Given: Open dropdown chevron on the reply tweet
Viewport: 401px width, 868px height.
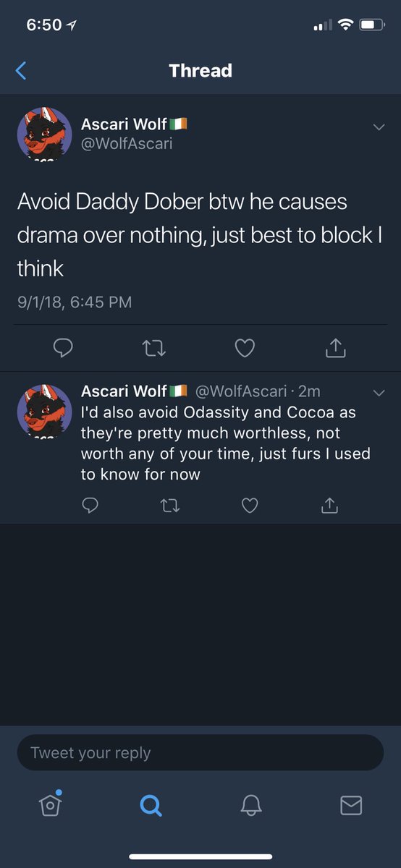Looking at the screenshot, I should pos(379,393).
